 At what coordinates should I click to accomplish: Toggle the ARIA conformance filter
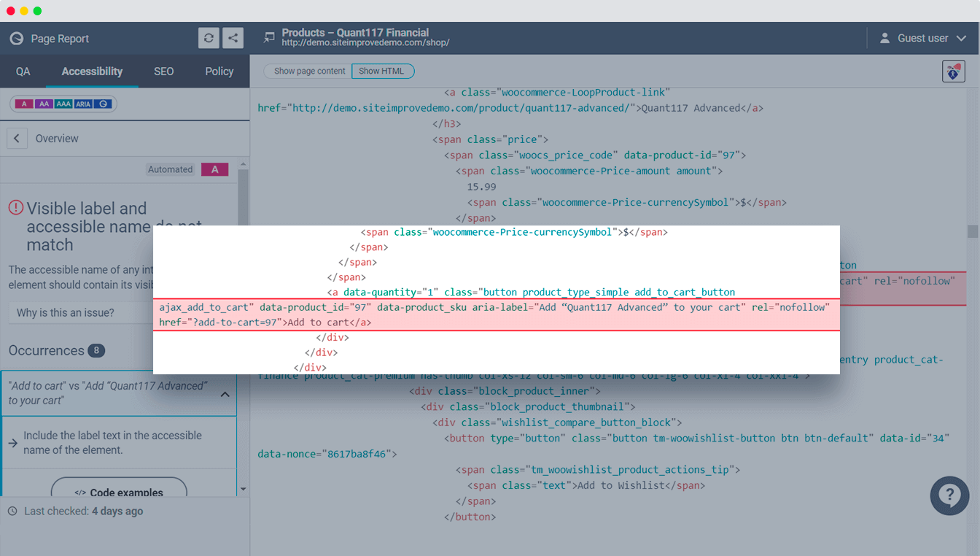83,104
